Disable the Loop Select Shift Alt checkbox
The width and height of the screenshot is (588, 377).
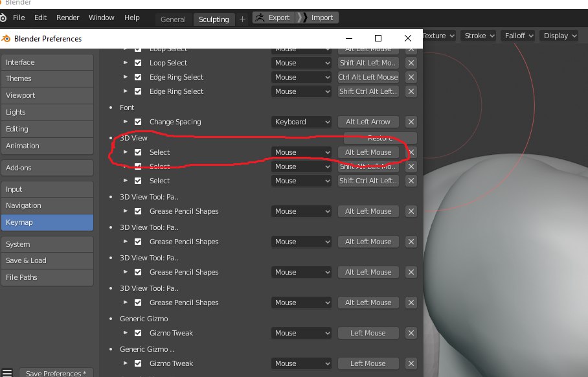tap(138, 63)
